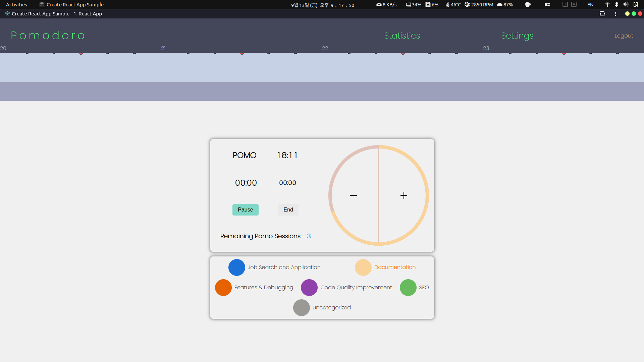Screen dimensions: 644x362
Task: Click the Wi-Fi icon in system tray
Action: pos(607,5)
